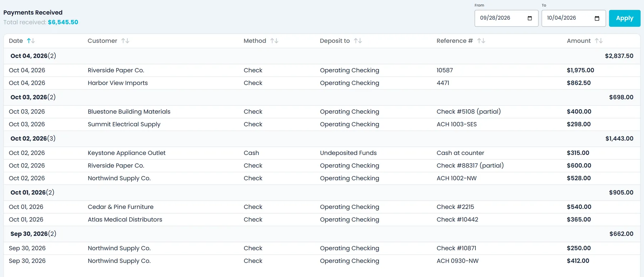This screenshot has height=277, width=644.
Task: Click reference ACH 1002-NW
Action: pyautogui.click(x=457, y=178)
